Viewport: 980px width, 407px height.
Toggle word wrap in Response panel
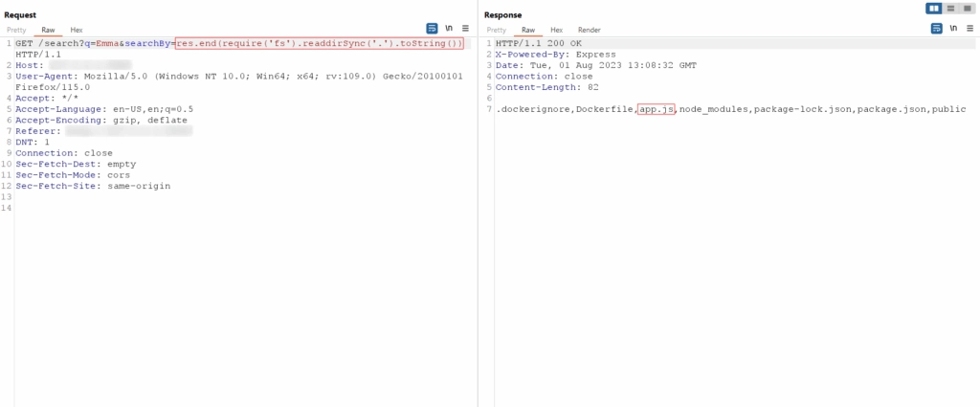coord(937,29)
